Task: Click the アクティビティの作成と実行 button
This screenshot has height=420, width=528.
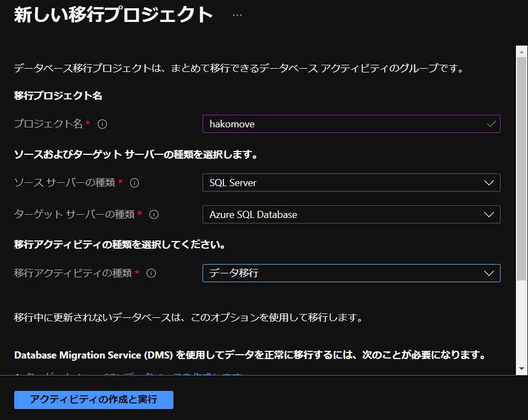Action: pos(93,400)
